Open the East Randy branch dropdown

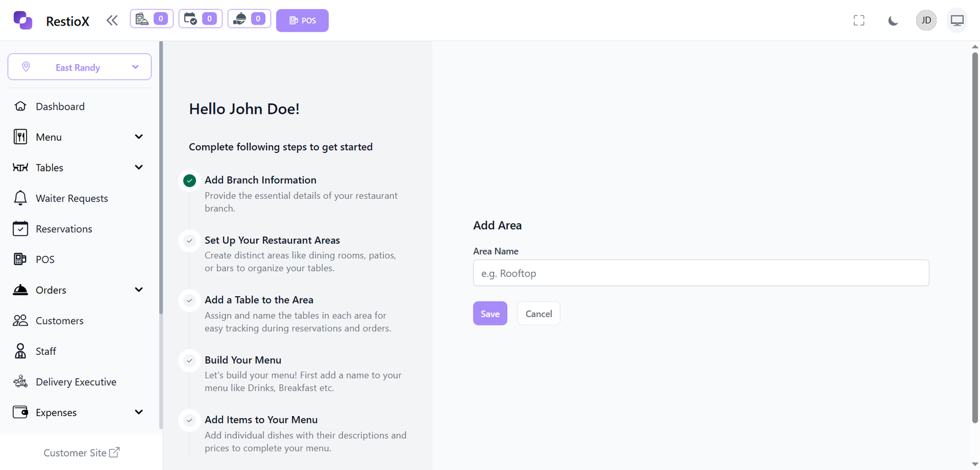point(80,67)
